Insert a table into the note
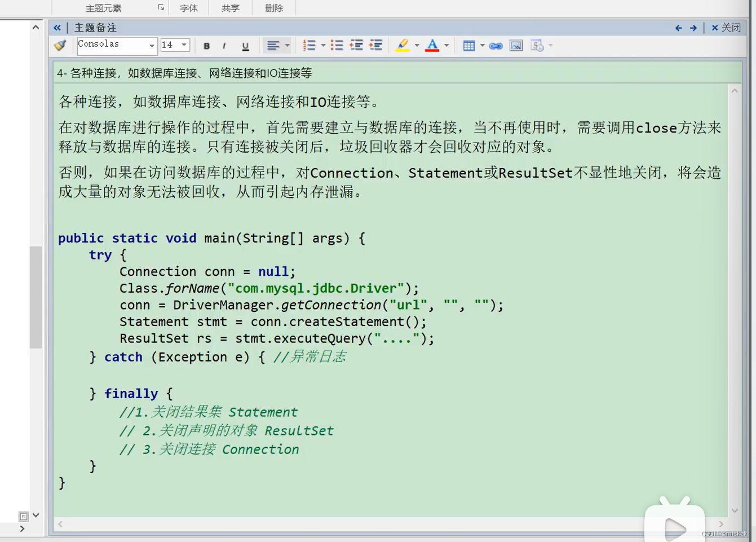Screen dimensions: 756x542 tap(469, 46)
